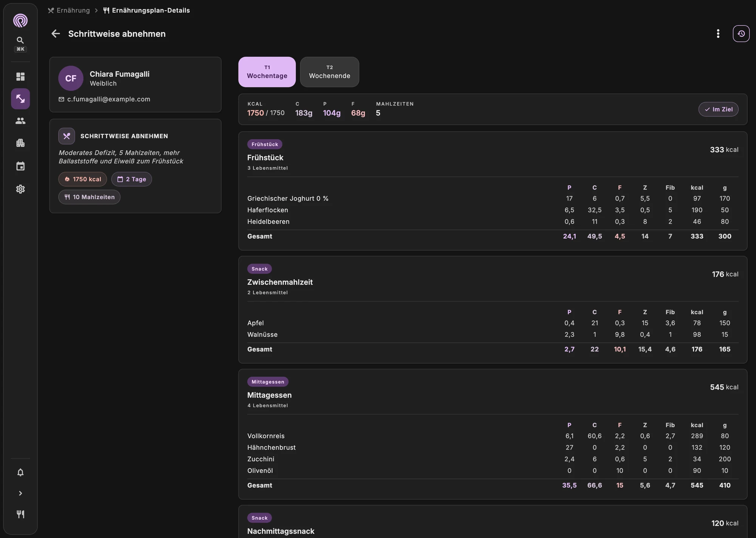Click the Ernährung breadcrumb link

69,10
